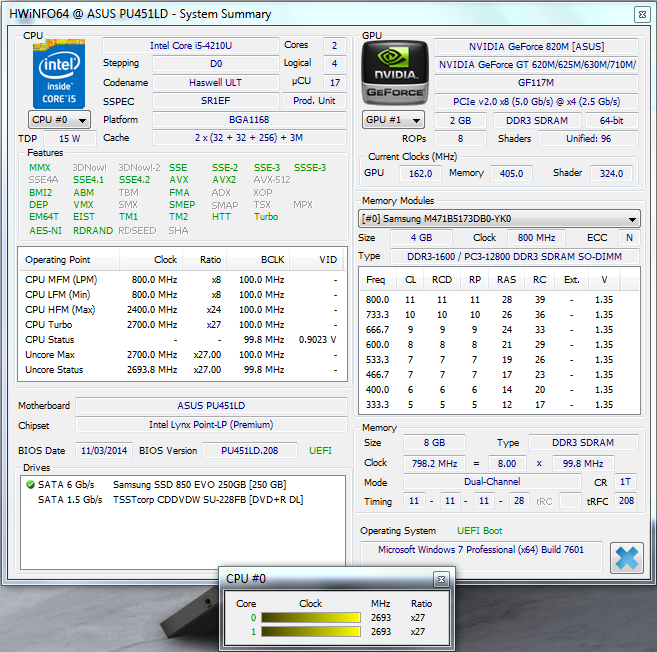Screen dimensions: 657x652
Task: Select the 533.3 frequency timing row
Action: (x=499, y=360)
